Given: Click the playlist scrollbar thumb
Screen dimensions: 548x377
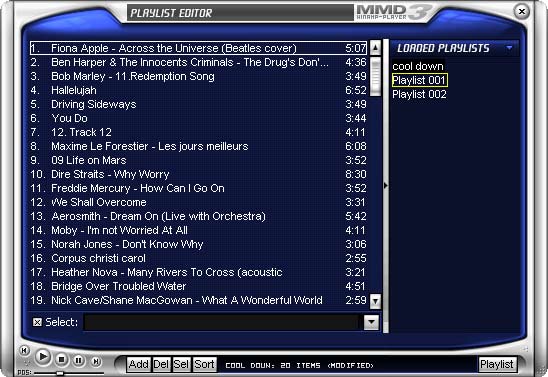Looking at the screenshot, I should click(x=375, y=76).
